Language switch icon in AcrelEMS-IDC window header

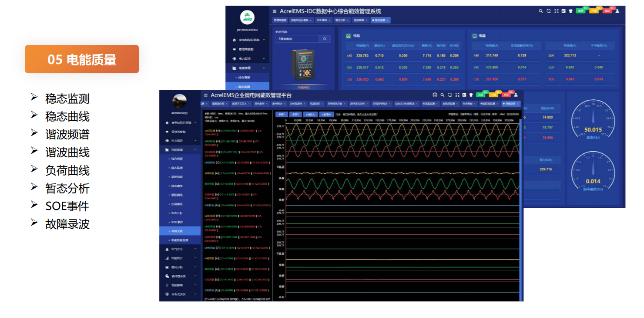pos(563,11)
